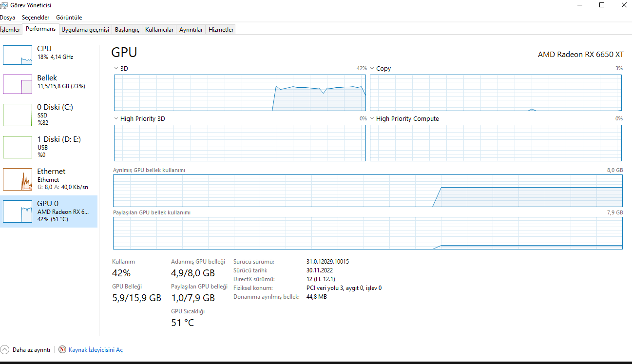Open the Seçenekler menu
Viewport: 632px width, 364px height.
coord(36,18)
